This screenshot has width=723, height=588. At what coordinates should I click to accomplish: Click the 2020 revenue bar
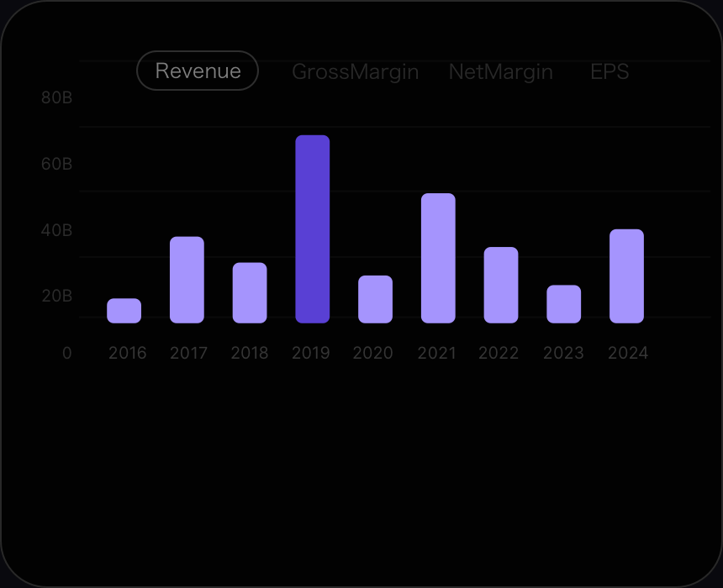375,299
